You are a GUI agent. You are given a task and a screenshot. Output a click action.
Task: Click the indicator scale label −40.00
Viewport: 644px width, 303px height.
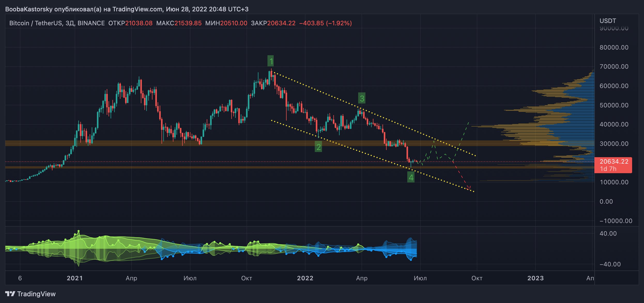pos(610,264)
